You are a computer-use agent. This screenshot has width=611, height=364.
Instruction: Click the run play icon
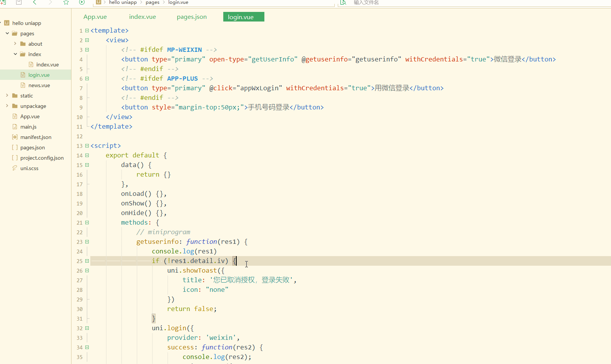click(82, 2)
